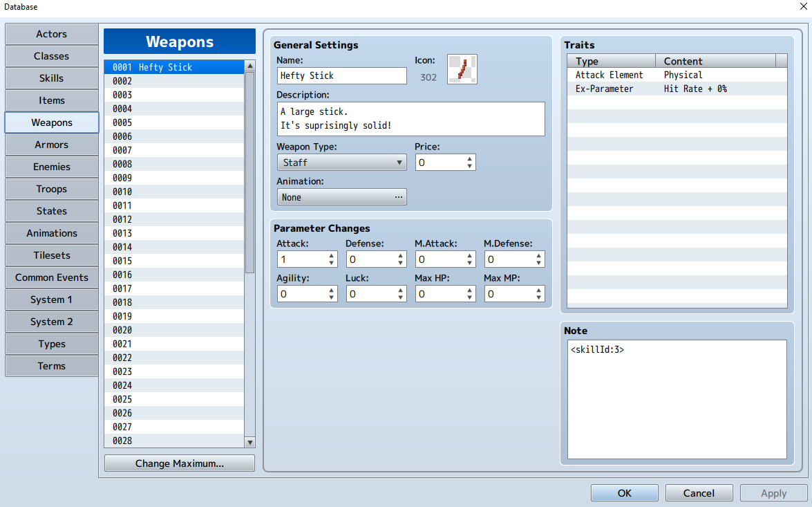Increase the Luck value up arrow

pyautogui.click(x=400, y=291)
